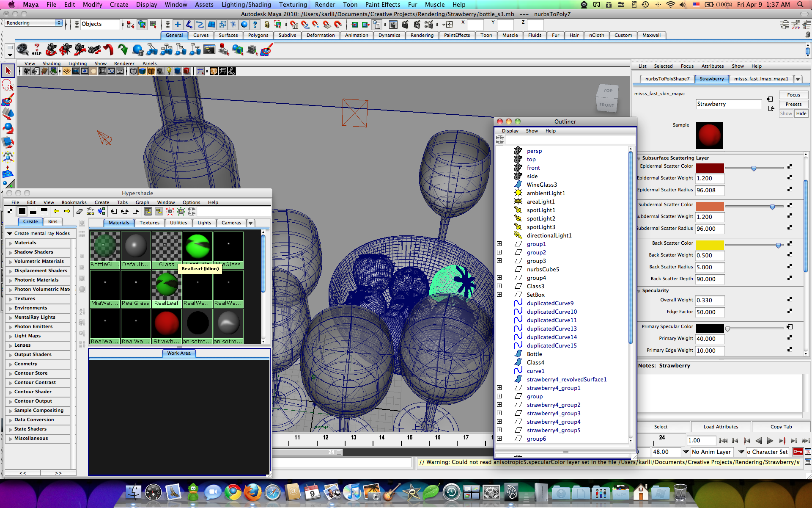812x508 pixels.
Task: Click the Load Attributes button
Action: click(x=721, y=427)
